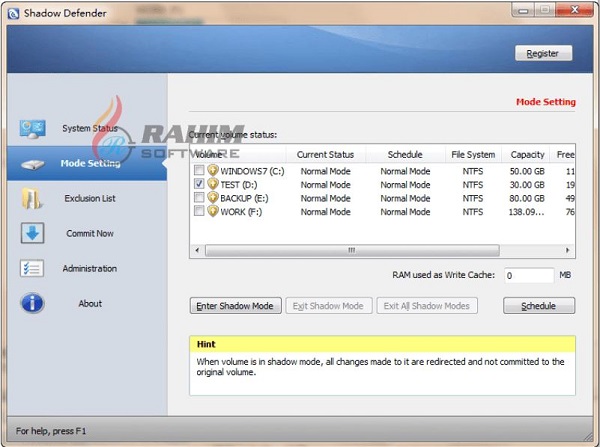Check the WORK (F:) volume checkbox

[199, 211]
